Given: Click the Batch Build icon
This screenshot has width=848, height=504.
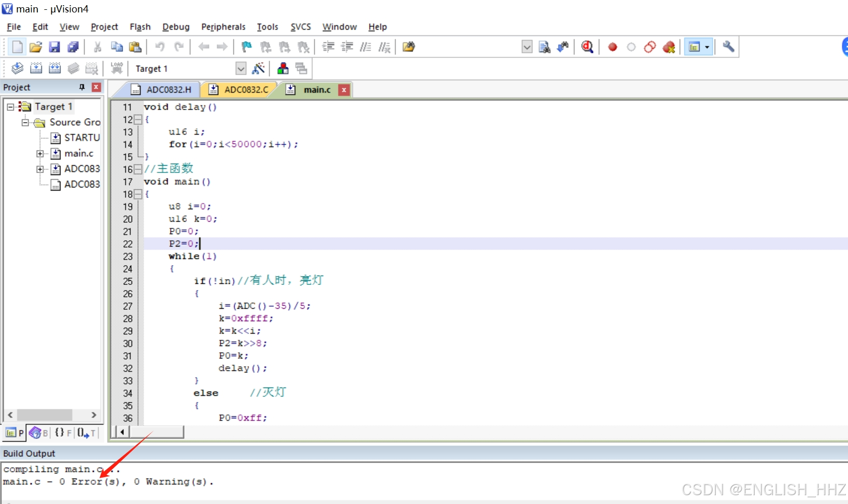Looking at the screenshot, I should click(73, 68).
